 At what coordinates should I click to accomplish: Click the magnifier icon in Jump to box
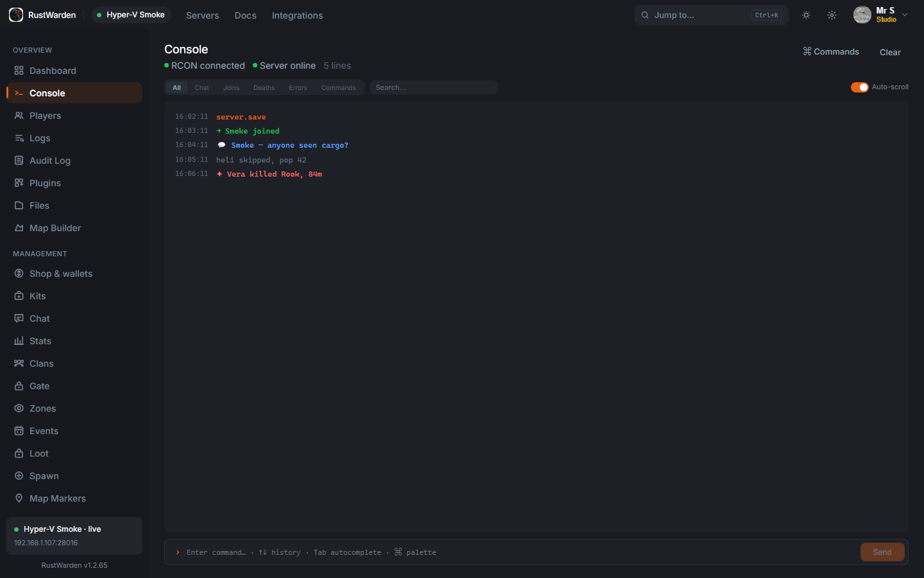(645, 15)
